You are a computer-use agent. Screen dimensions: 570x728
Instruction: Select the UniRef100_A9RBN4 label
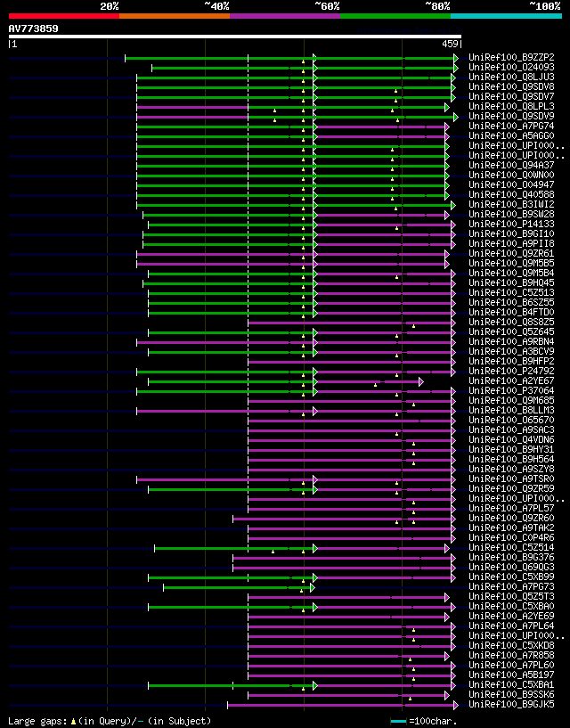tap(511, 341)
